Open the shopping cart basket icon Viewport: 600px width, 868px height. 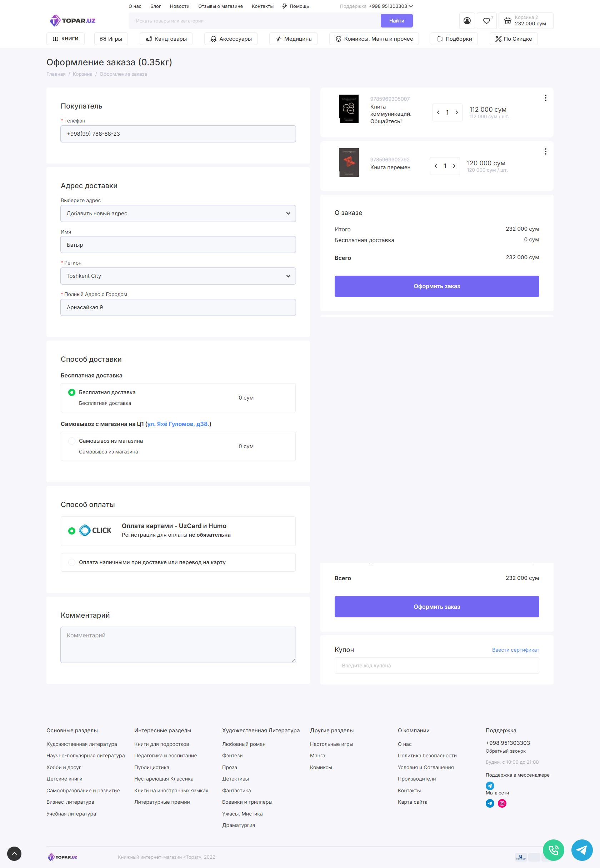click(x=507, y=21)
